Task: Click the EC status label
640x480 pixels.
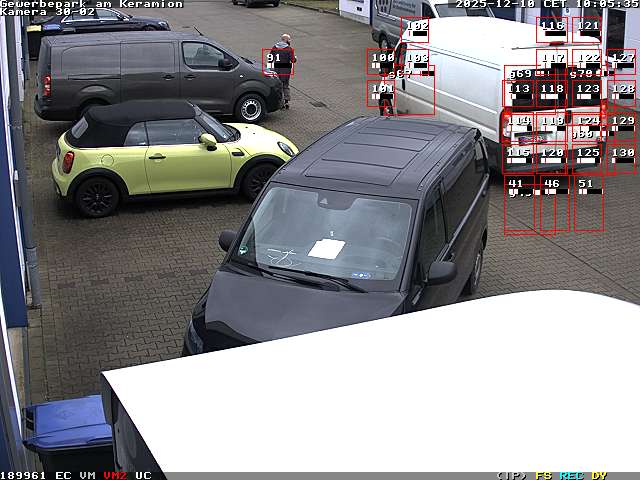Action: point(63,475)
